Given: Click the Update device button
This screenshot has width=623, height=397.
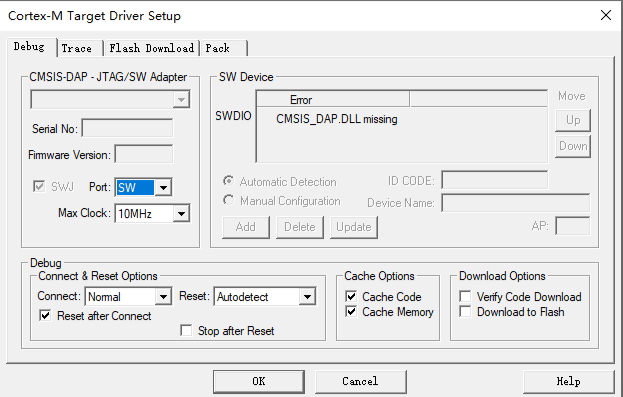Looking at the screenshot, I should (354, 227).
